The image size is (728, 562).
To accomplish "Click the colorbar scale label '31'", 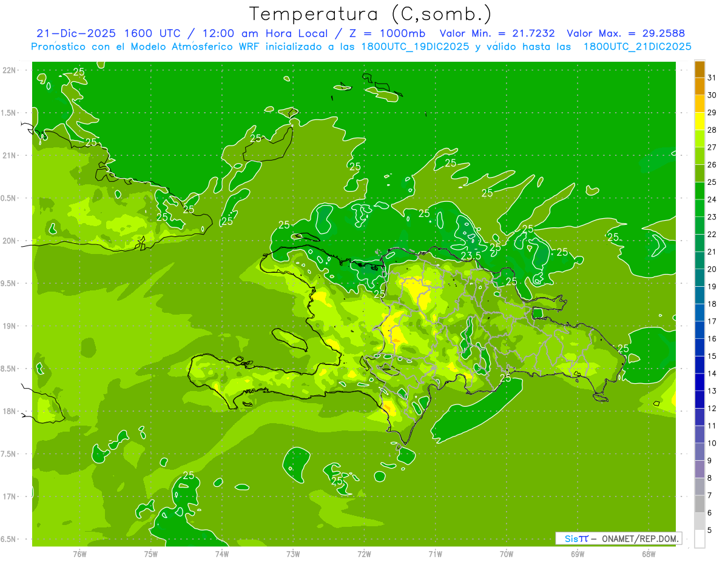I will (x=712, y=78).
